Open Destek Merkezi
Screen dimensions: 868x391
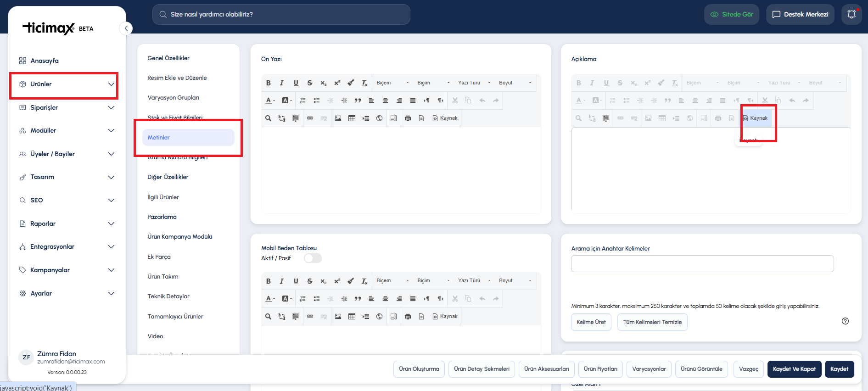tap(800, 14)
